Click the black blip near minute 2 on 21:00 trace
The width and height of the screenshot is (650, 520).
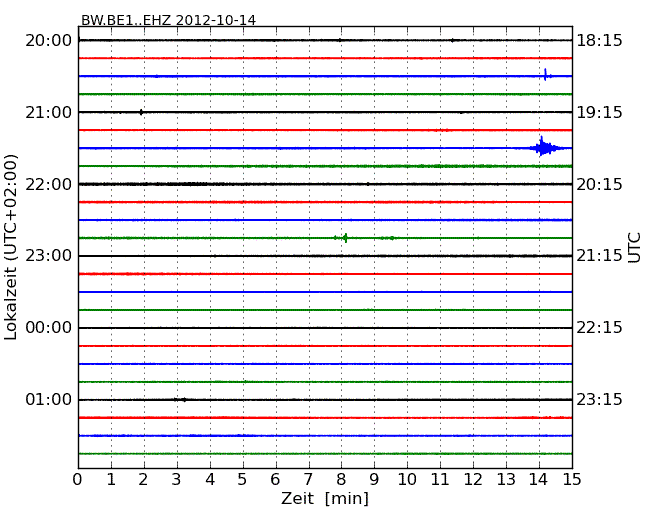141,112
